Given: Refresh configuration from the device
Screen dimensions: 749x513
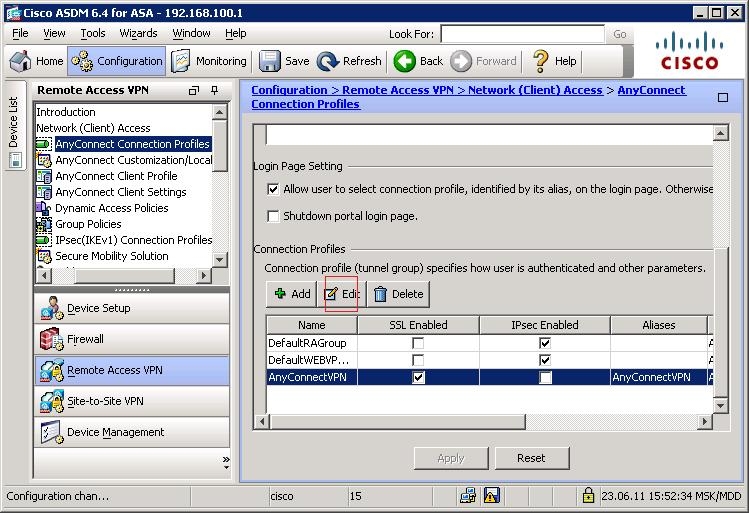Looking at the screenshot, I should click(349, 61).
